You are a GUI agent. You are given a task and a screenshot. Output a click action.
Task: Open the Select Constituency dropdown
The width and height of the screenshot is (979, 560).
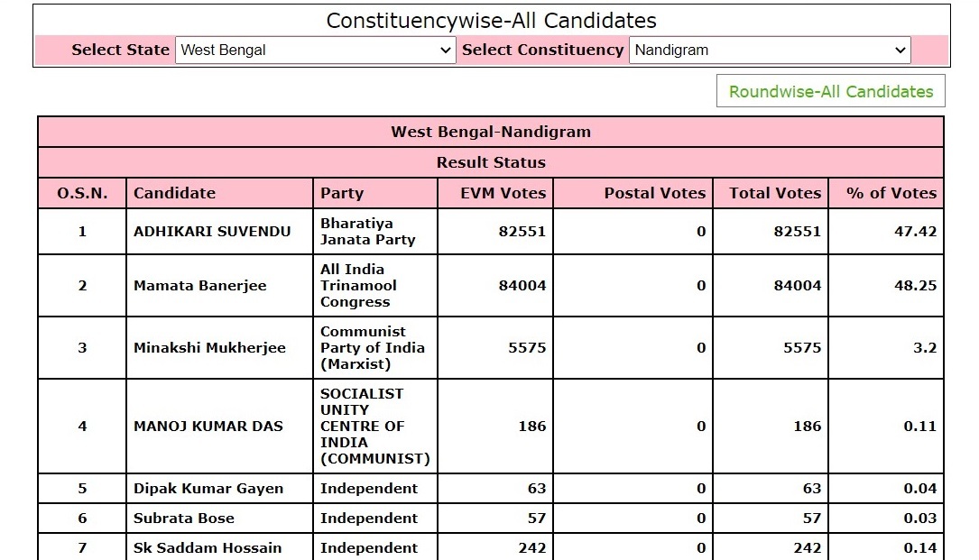tap(770, 50)
